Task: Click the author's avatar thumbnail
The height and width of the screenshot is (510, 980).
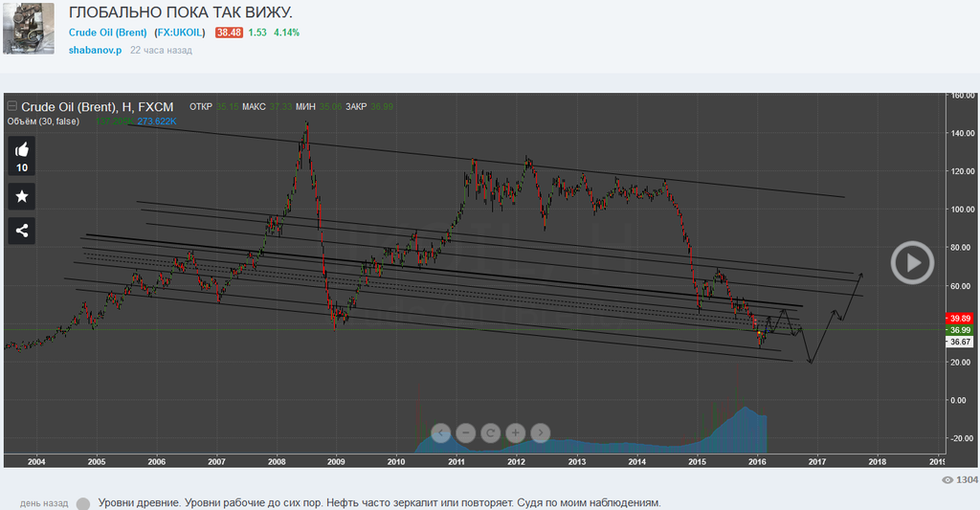Action: click(29, 29)
